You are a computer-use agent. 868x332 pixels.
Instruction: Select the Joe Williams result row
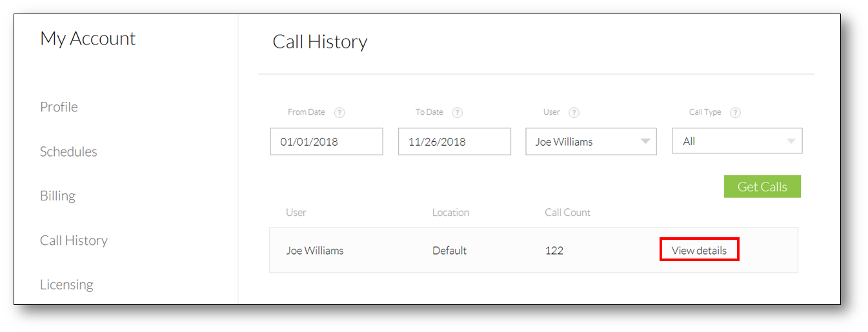(534, 250)
